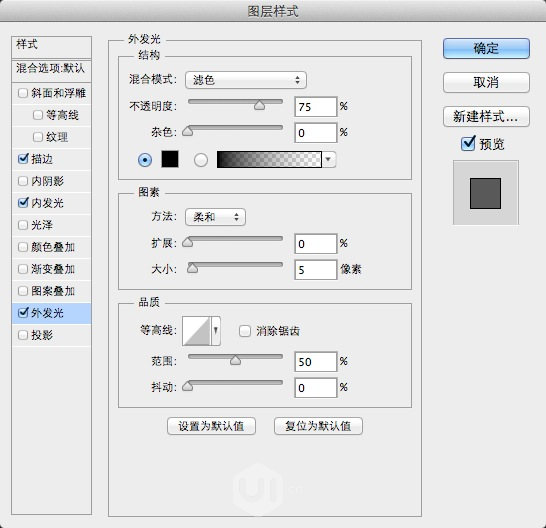Screen dimensions: 546x528
Task: Open the gradient picker dropdown arrow
Action: pos(328,160)
